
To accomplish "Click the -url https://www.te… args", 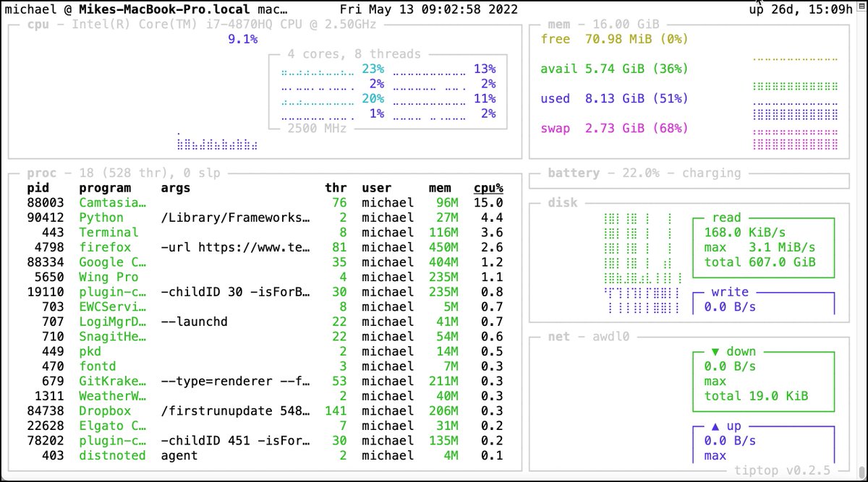I will coord(236,247).
